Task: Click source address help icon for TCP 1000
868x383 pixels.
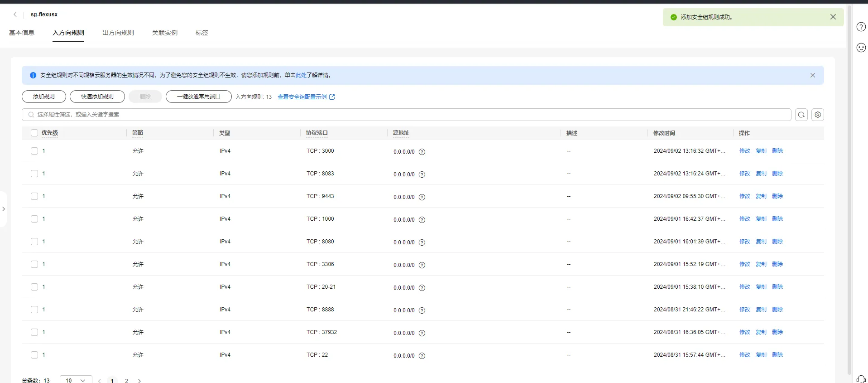Action: click(x=422, y=220)
